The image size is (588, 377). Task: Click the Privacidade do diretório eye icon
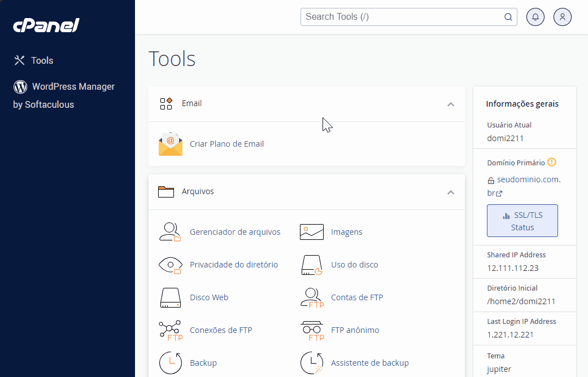170,265
